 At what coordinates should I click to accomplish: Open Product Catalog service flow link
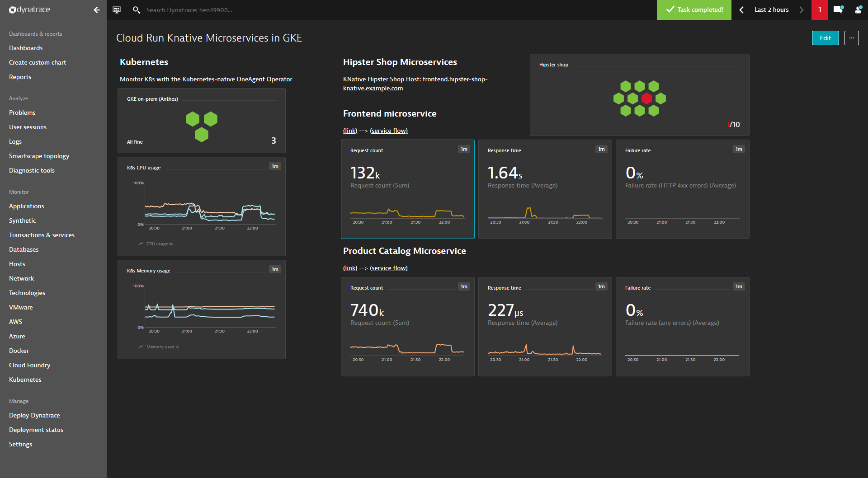(x=389, y=268)
